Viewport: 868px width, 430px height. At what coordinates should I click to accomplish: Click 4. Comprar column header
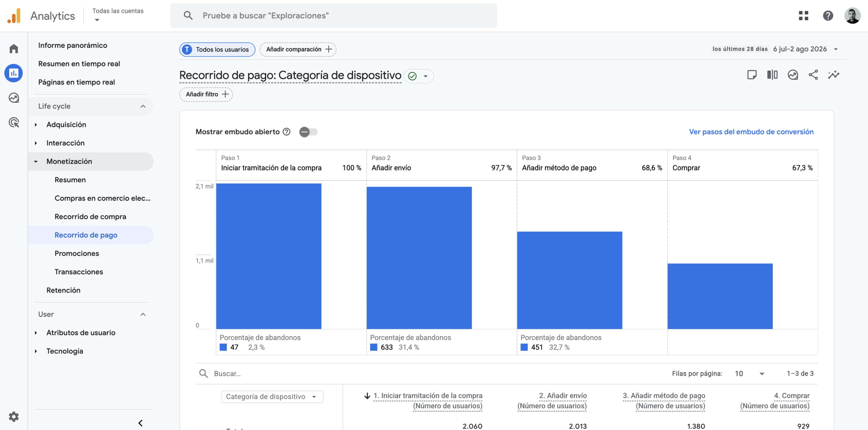pyautogui.click(x=775, y=400)
